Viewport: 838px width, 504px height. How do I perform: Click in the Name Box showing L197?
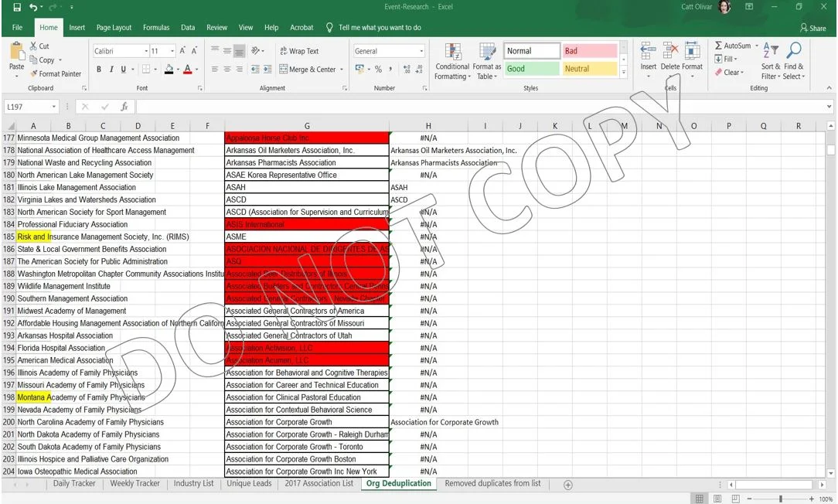(29, 107)
